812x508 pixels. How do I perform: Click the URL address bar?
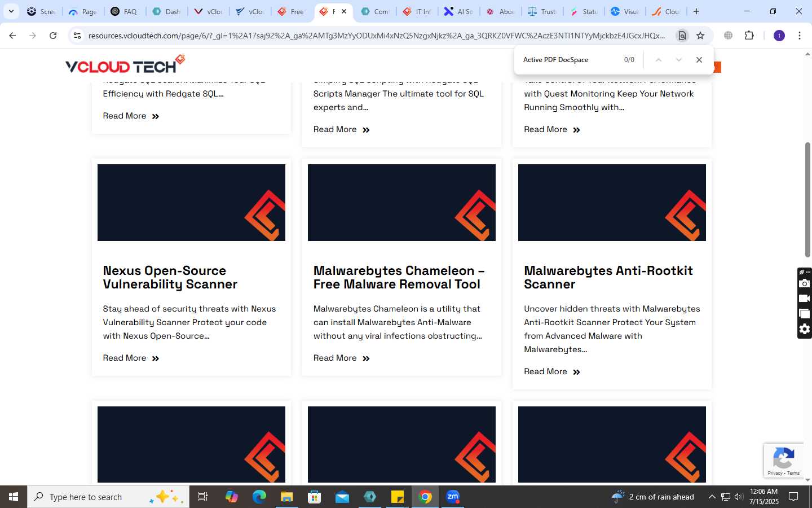(377, 36)
